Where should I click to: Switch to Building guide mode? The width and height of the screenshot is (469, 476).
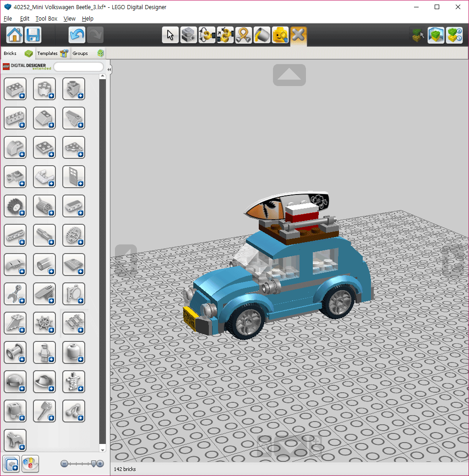pos(454,35)
